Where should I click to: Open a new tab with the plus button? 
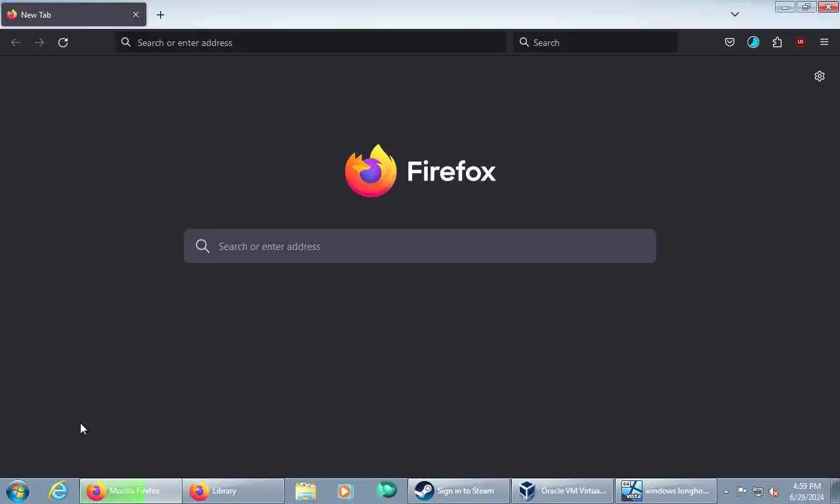pyautogui.click(x=160, y=14)
